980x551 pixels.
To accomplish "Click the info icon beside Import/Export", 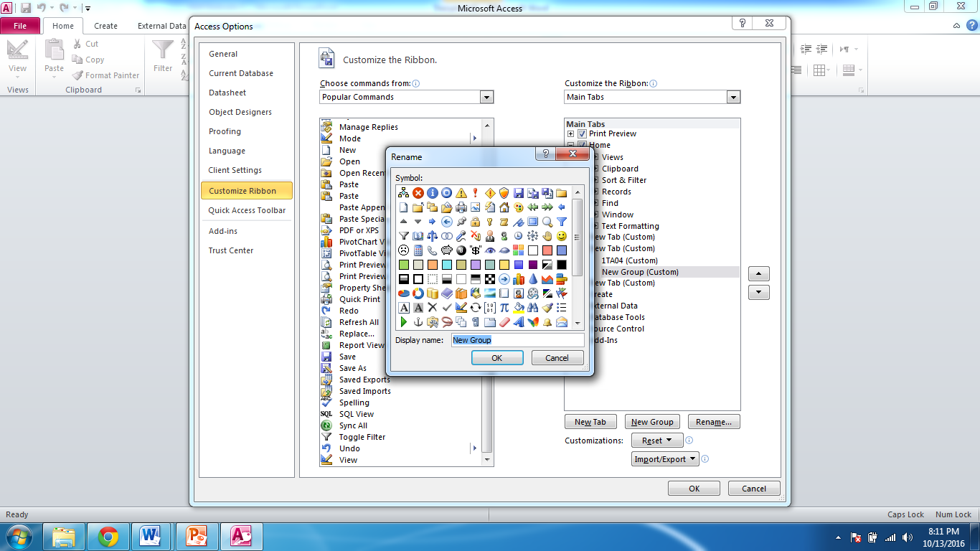I will pos(705,459).
